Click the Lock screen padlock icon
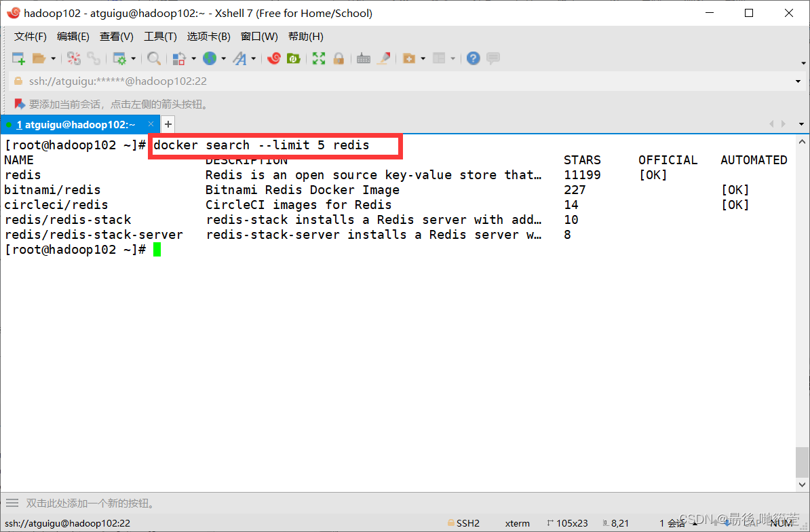The width and height of the screenshot is (810, 532). coord(339,58)
